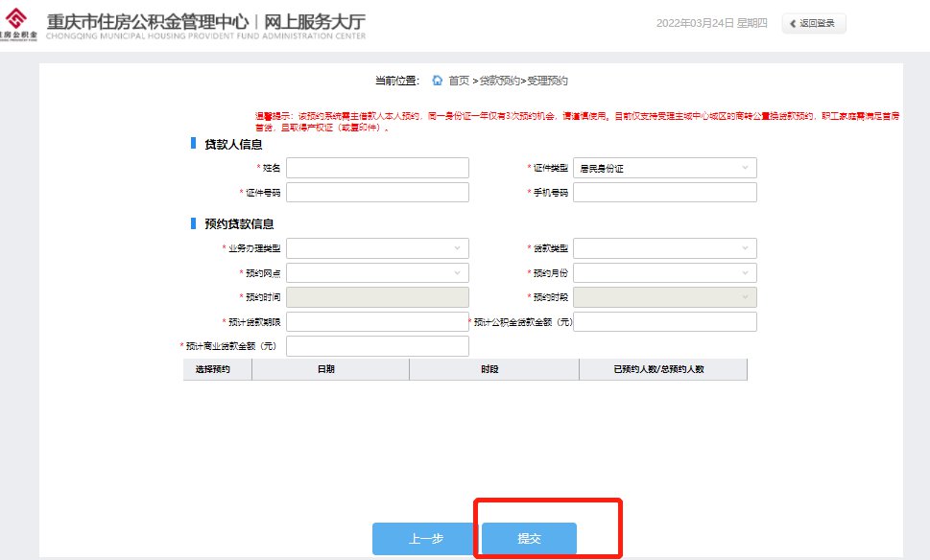Click the 证件号码 text box
The width and height of the screenshot is (930, 560).
(377, 193)
